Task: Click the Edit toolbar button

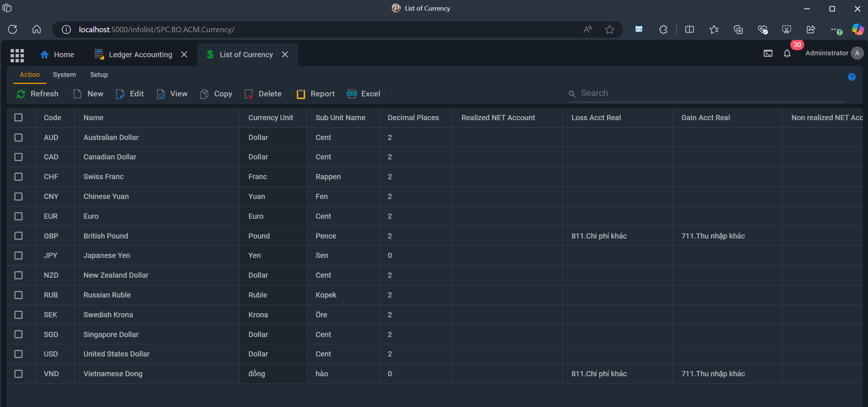Action: tap(130, 94)
